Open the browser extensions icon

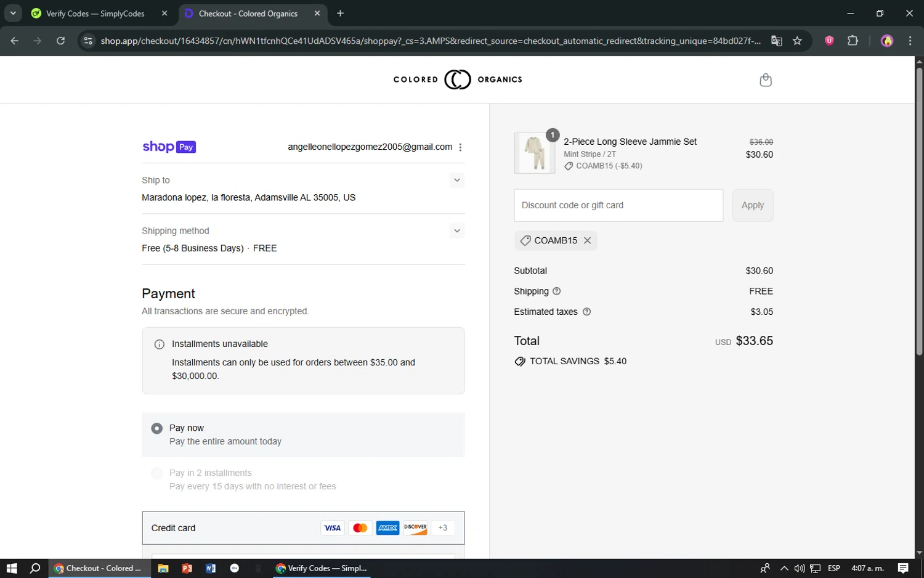[853, 41]
